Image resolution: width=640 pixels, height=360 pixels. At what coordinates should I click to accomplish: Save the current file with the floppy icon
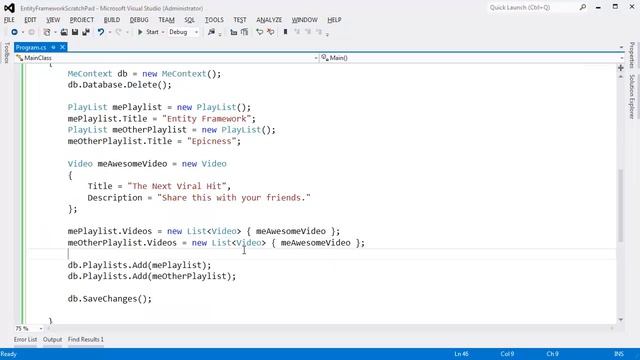point(75,32)
